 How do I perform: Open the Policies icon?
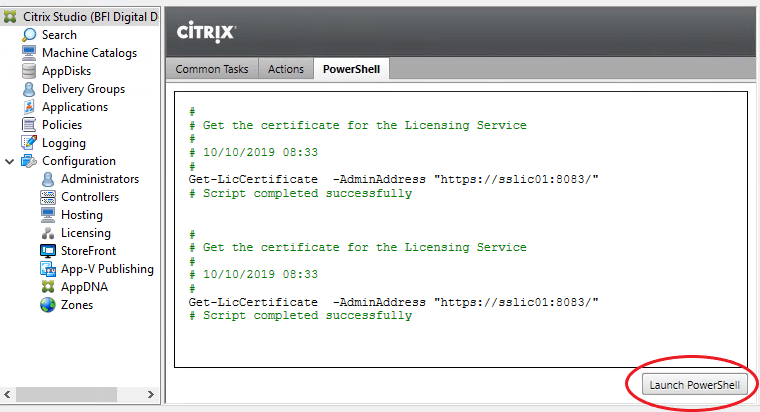30,125
